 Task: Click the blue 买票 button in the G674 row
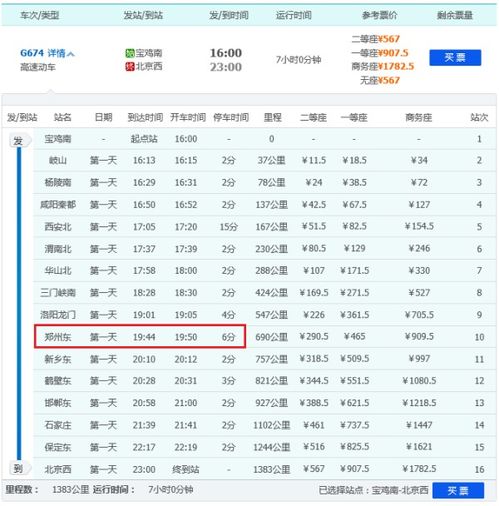455,58
